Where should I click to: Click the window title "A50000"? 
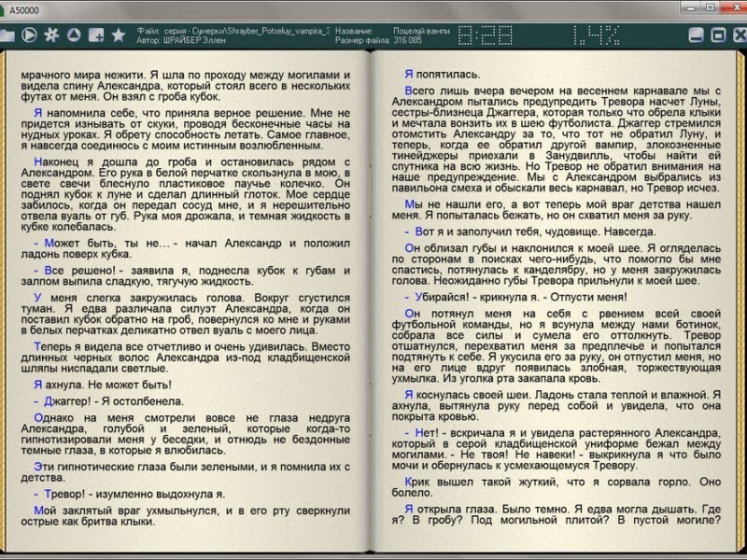pyautogui.click(x=24, y=10)
